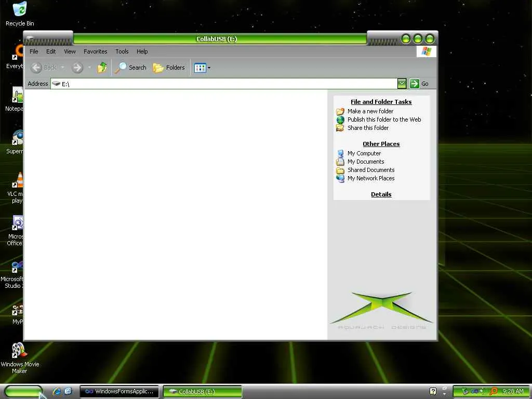Click the Back navigation button

44,68
